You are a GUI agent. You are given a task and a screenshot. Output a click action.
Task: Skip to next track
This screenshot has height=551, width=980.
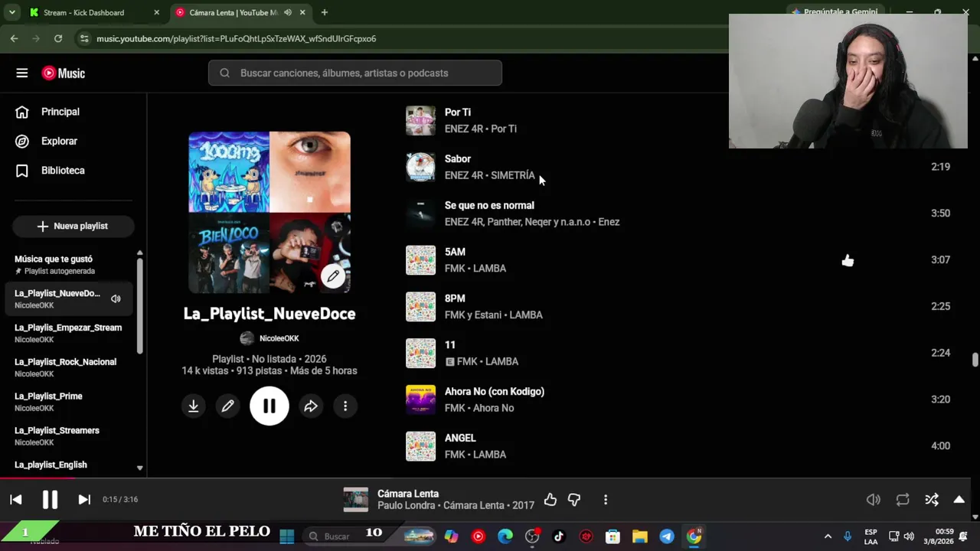coord(84,500)
